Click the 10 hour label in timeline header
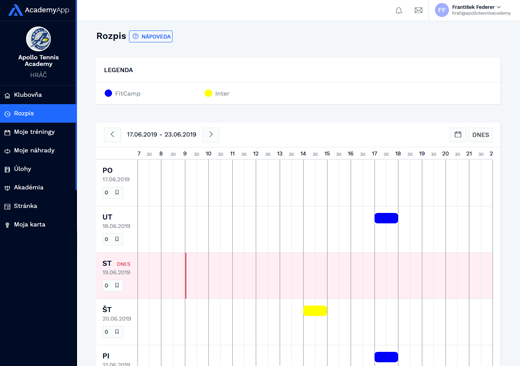Viewport: 520px width, 366px height. (x=208, y=154)
